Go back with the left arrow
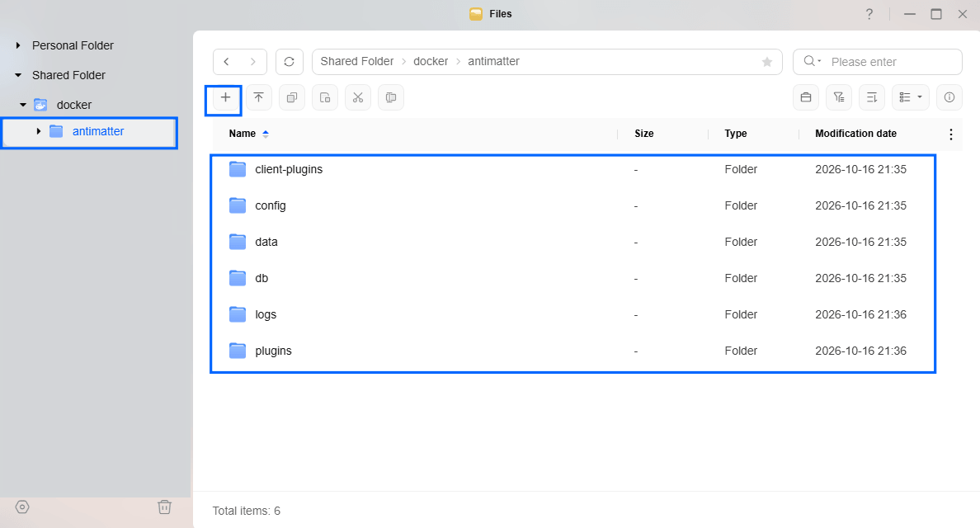 [226, 62]
